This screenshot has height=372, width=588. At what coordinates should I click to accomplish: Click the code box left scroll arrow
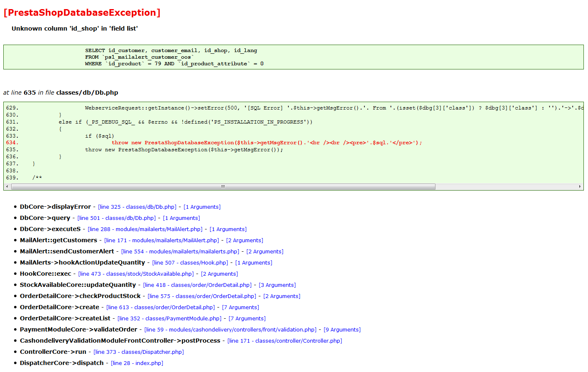point(7,187)
